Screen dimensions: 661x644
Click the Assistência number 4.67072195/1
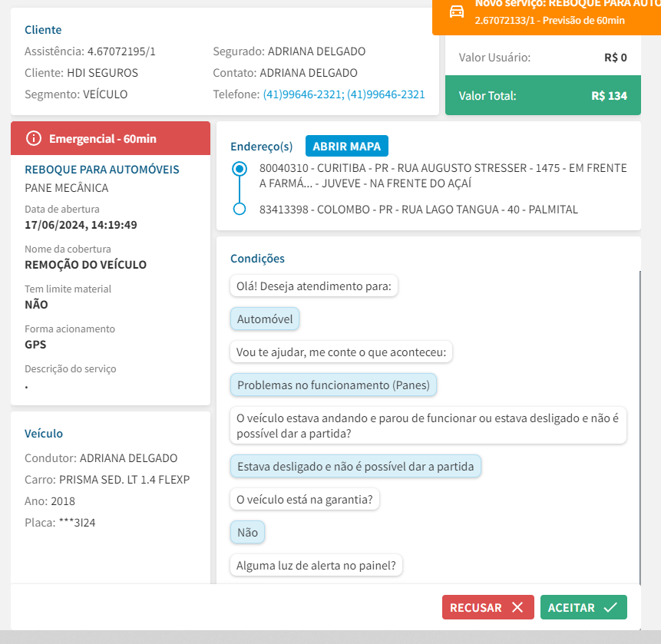point(121,51)
